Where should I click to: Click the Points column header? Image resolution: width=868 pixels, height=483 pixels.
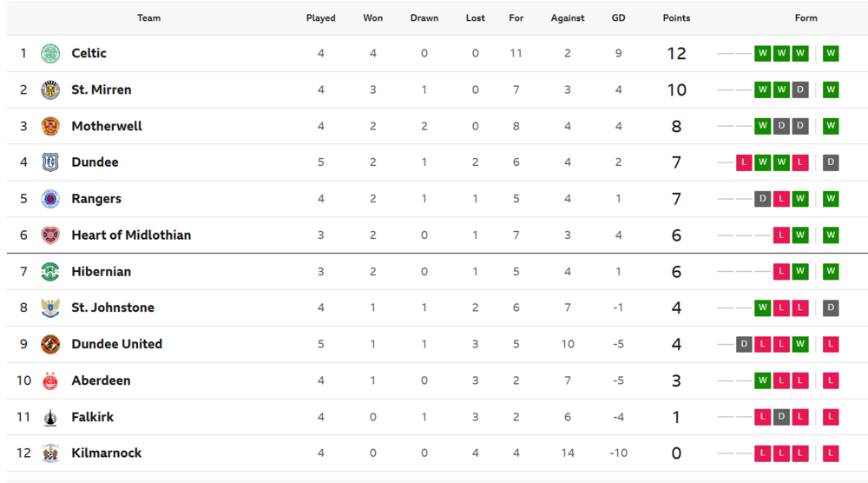[676, 17]
